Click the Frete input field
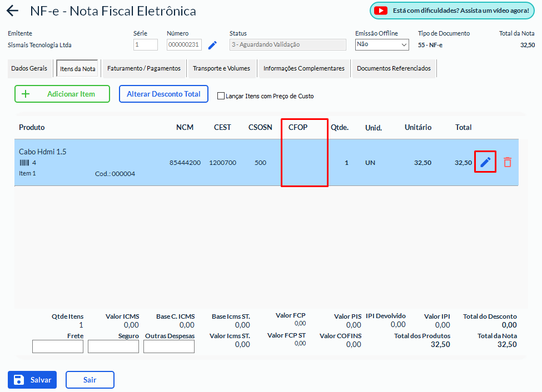This screenshot has width=542, height=392. pyautogui.click(x=58, y=346)
